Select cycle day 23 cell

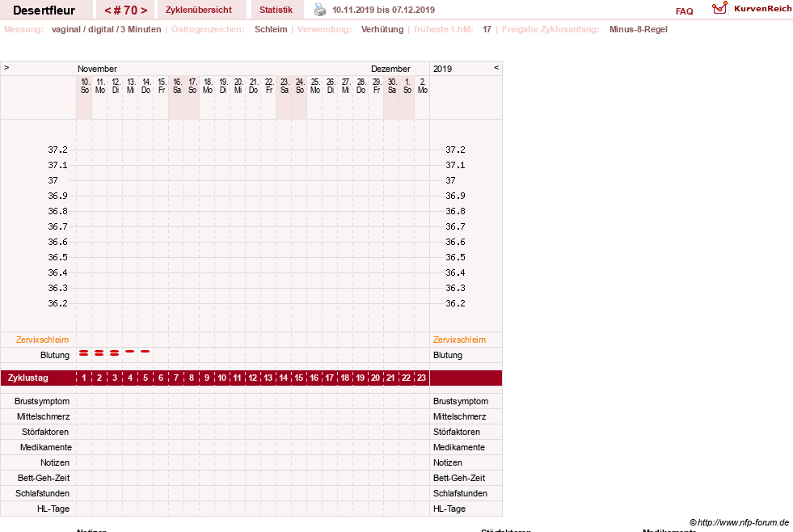(421, 378)
